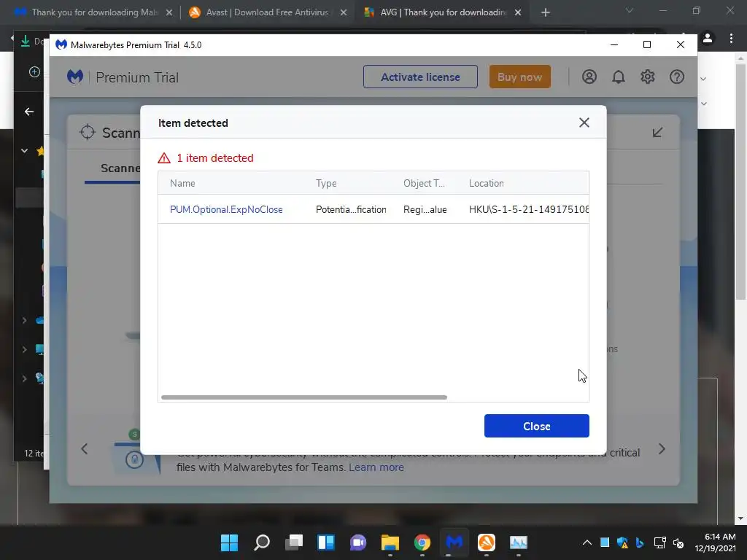This screenshot has height=560, width=747.
Task: Click File Explorer New plus icon
Action: pos(34,72)
